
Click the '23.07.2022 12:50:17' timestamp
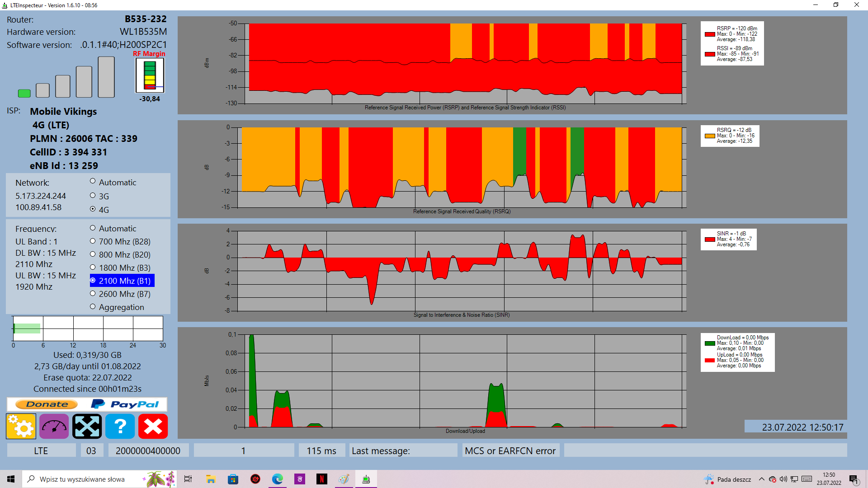pyautogui.click(x=802, y=427)
